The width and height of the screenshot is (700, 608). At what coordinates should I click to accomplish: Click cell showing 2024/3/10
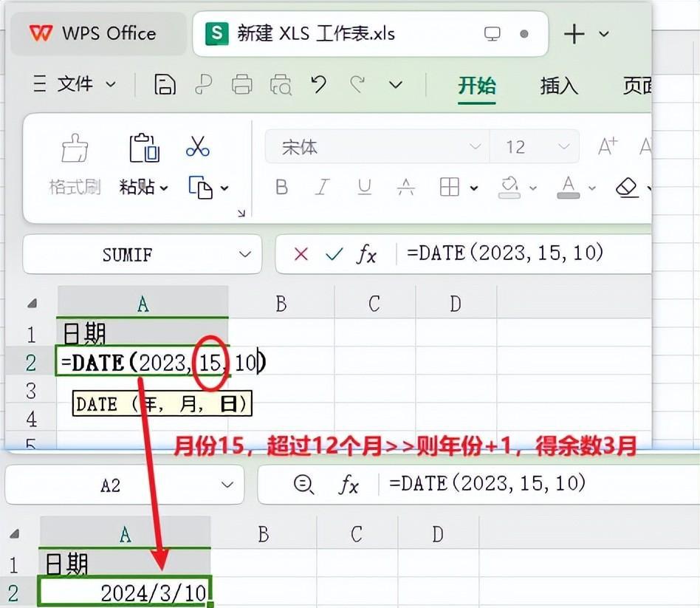(x=126, y=592)
